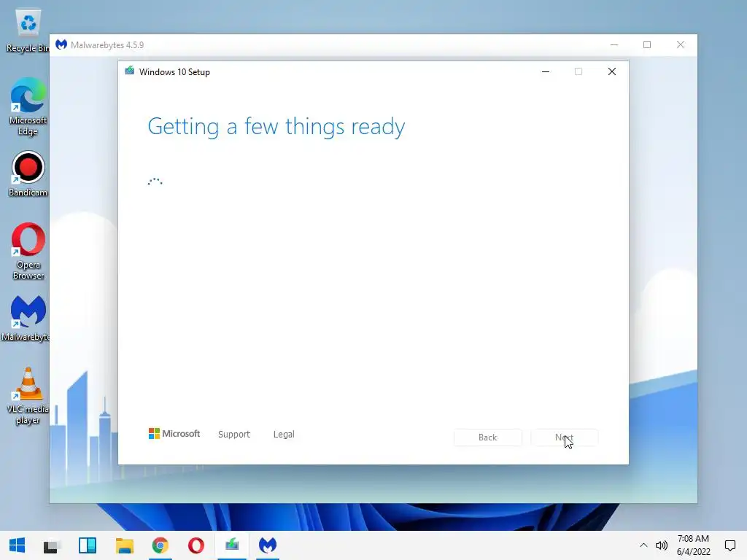Viewport: 747px width, 560px height.
Task: Minimize the Malwarebytes window
Action: pyautogui.click(x=614, y=44)
